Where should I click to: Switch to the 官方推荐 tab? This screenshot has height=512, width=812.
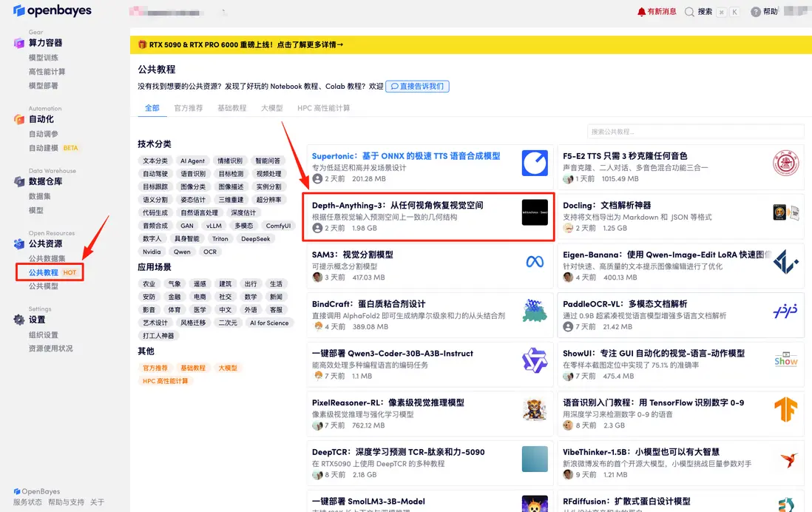coord(189,108)
